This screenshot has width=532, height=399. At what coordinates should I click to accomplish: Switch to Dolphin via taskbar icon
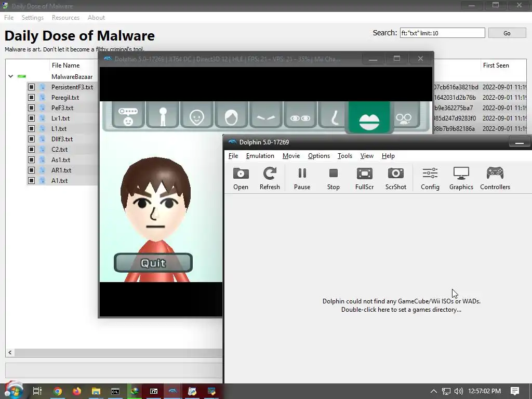[x=172, y=391]
